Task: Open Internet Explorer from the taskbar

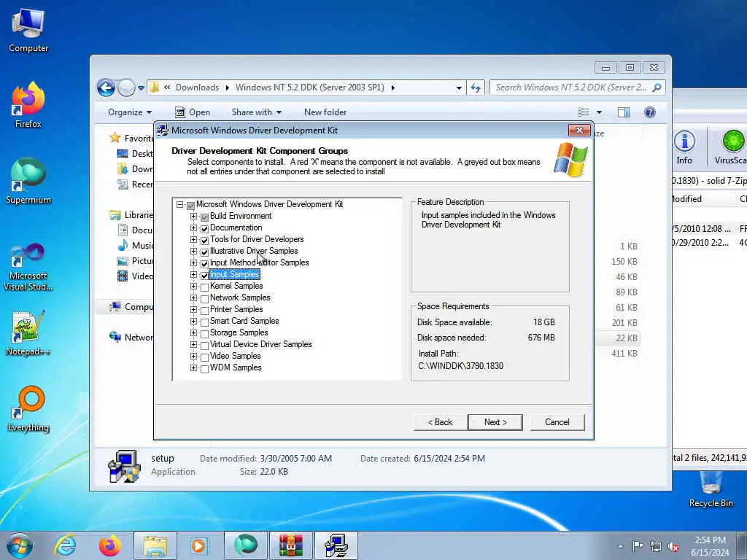Action: click(x=65, y=545)
